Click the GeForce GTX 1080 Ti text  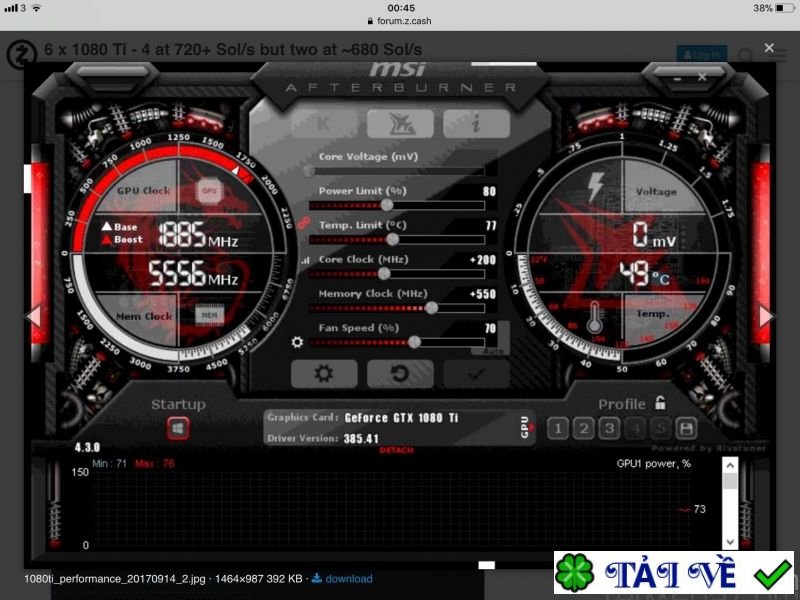[402, 418]
